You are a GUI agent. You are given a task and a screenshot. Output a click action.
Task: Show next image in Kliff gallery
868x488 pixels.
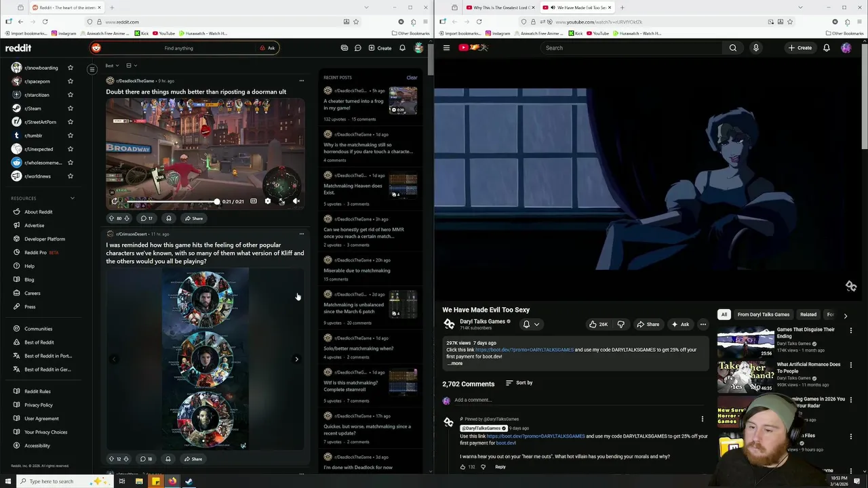pyautogui.click(x=296, y=359)
